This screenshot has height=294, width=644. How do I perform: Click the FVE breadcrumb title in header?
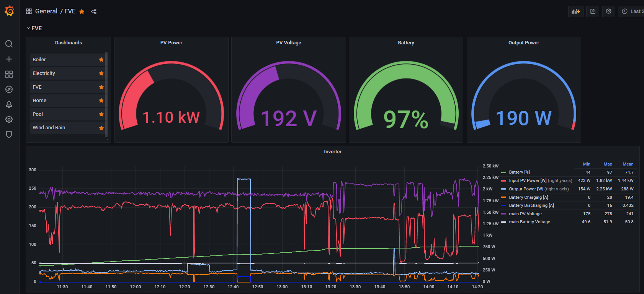70,11
